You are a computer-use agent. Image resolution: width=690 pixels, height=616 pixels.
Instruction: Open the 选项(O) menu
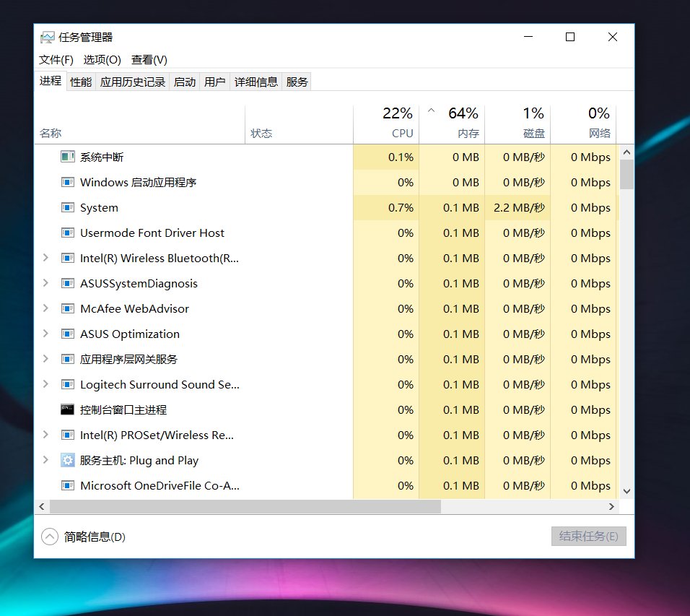coord(102,59)
